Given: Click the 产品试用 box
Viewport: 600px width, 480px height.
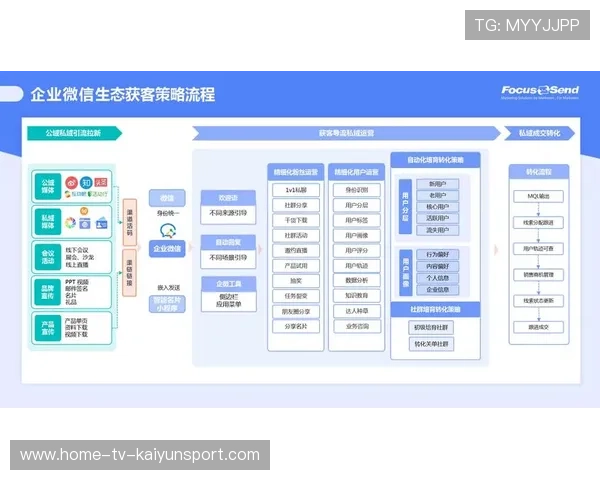Looking at the screenshot, I should 296,266.
